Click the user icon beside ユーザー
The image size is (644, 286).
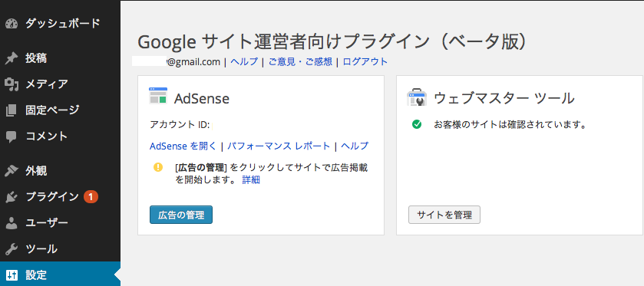click(x=12, y=223)
